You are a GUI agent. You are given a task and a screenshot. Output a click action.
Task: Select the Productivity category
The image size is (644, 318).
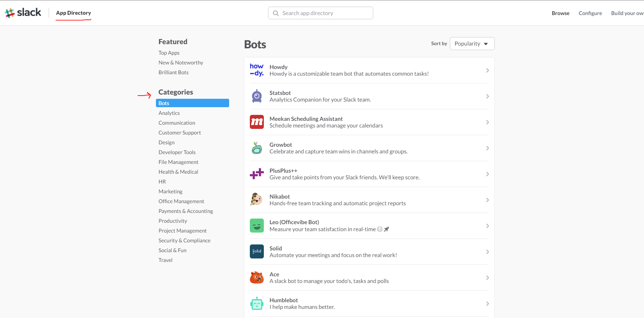coord(173,221)
